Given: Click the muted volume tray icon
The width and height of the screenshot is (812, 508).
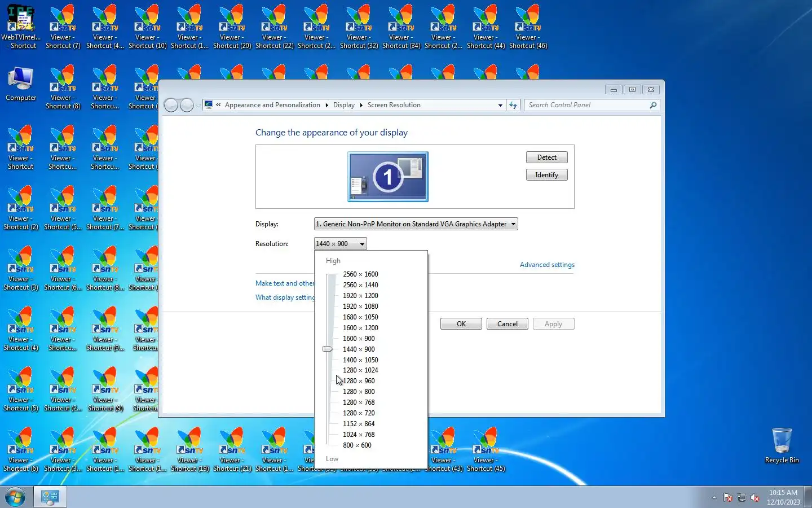Looking at the screenshot, I should click(x=755, y=498).
